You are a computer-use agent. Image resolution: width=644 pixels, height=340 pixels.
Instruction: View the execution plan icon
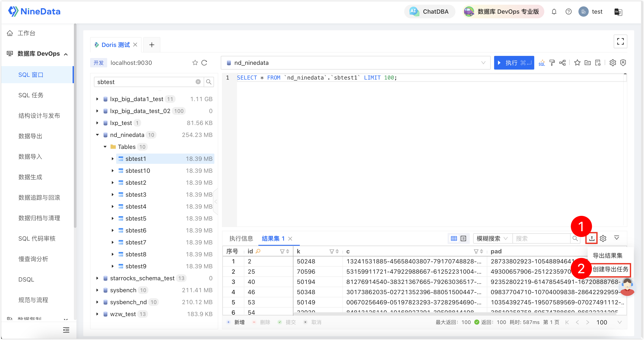562,63
